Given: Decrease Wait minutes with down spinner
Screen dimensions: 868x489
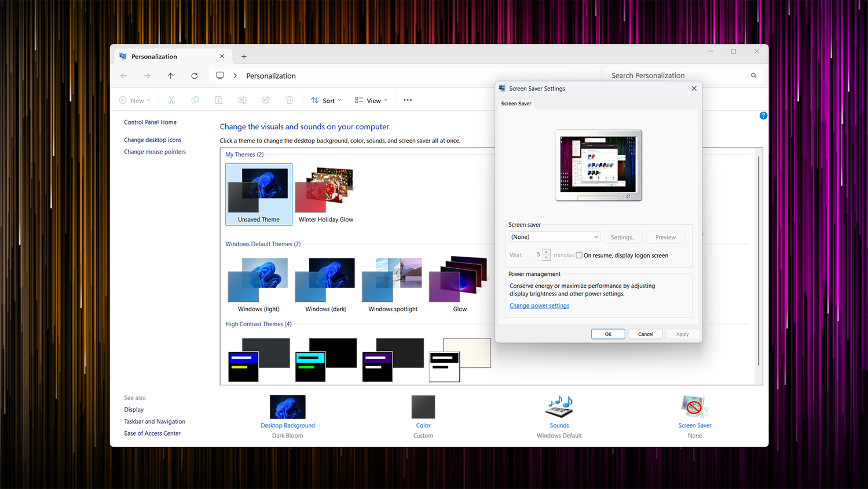Looking at the screenshot, I should [546, 258].
